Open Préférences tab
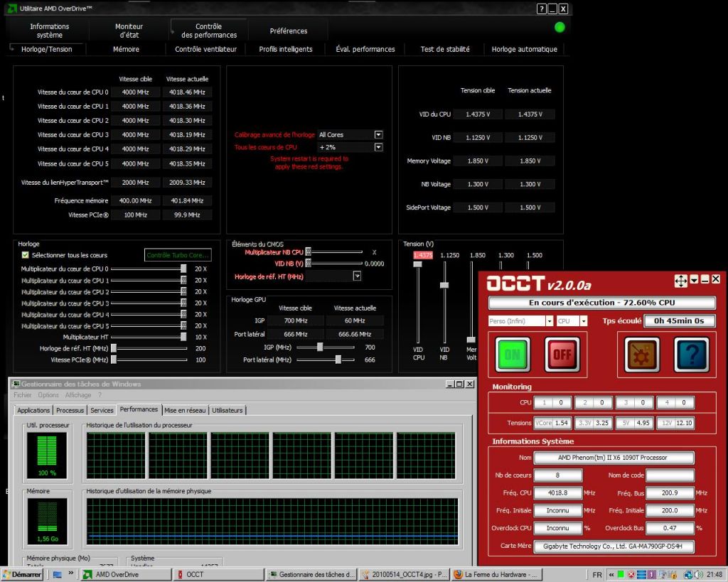728x582 pixels. [289, 31]
